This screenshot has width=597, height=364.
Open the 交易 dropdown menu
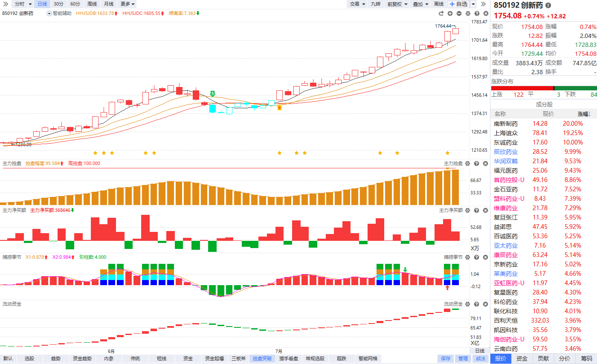point(357,4)
